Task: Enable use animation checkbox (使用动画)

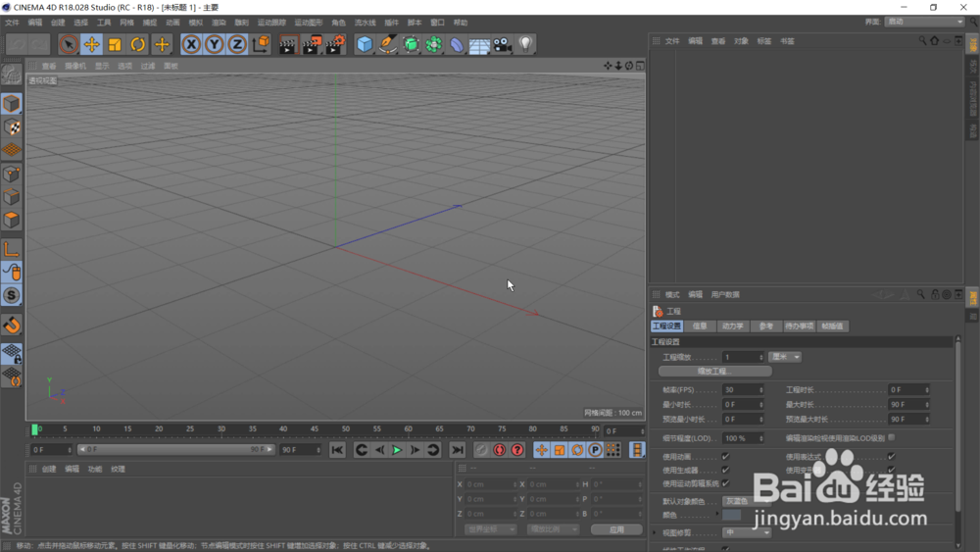Action: click(x=725, y=456)
